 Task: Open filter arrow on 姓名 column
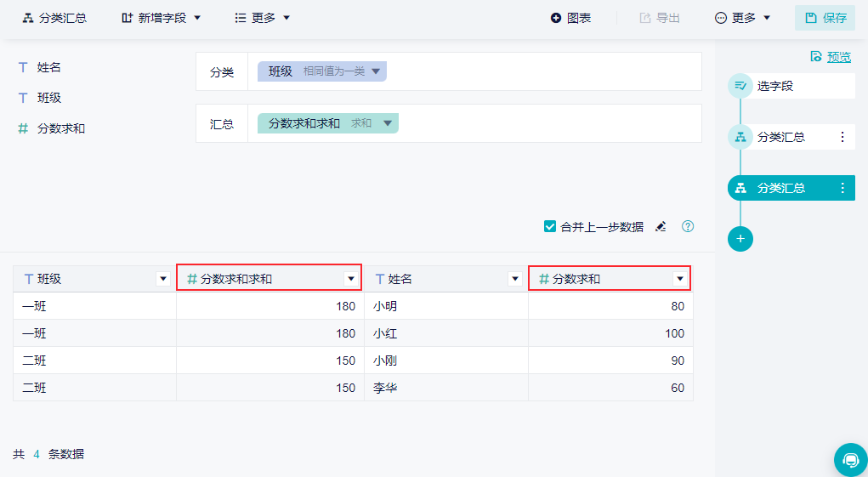pos(515,279)
